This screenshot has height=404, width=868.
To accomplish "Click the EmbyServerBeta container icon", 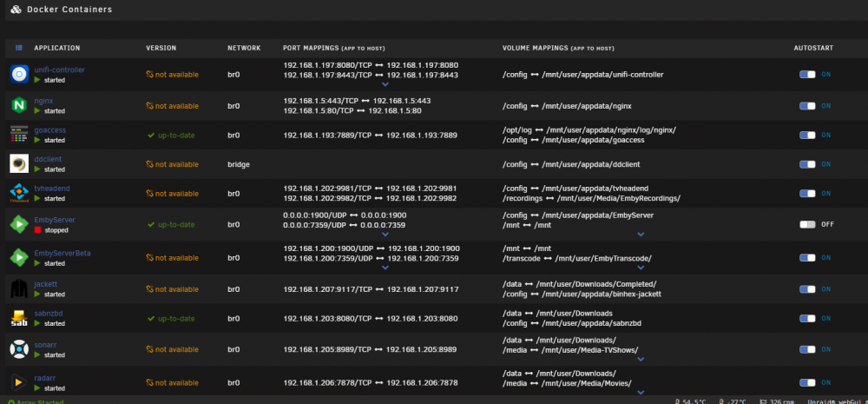I will click(19, 258).
